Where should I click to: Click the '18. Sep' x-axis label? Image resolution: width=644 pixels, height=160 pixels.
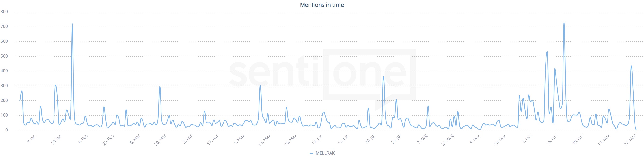point(500,140)
